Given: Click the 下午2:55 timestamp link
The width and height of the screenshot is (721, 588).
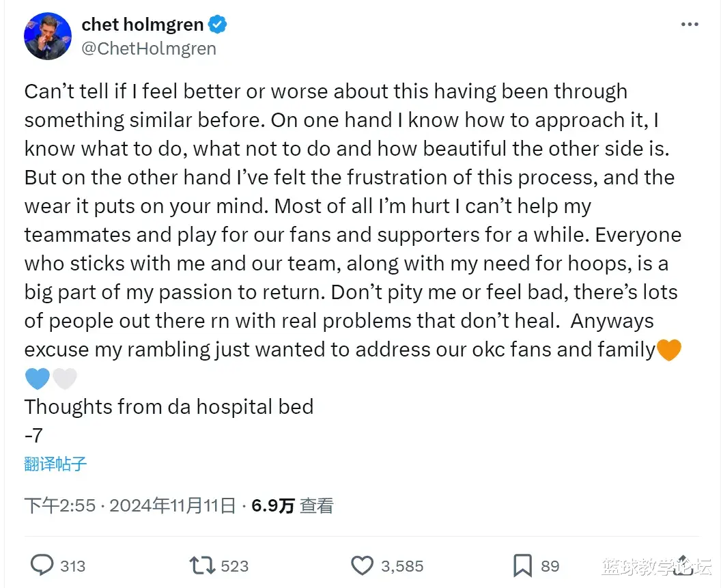Looking at the screenshot, I should point(60,505).
